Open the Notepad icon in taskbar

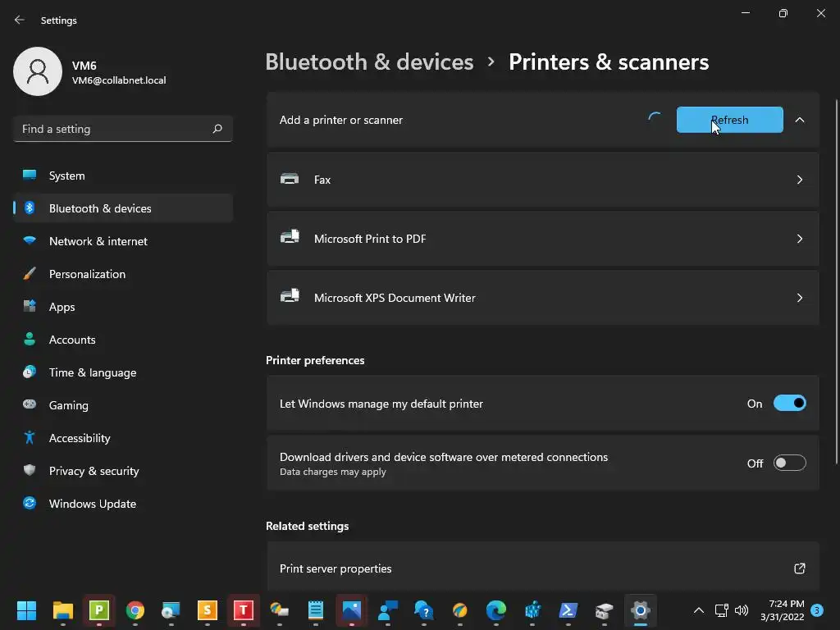pyautogui.click(x=316, y=610)
